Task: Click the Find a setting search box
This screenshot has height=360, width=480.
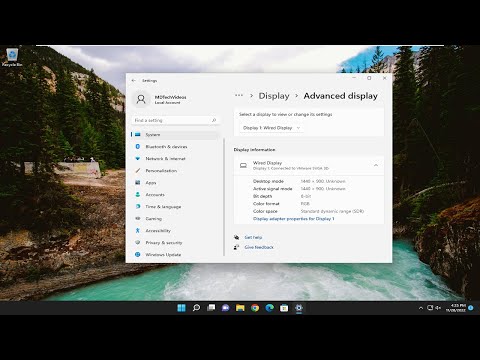Action: click(x=176, y=120)
